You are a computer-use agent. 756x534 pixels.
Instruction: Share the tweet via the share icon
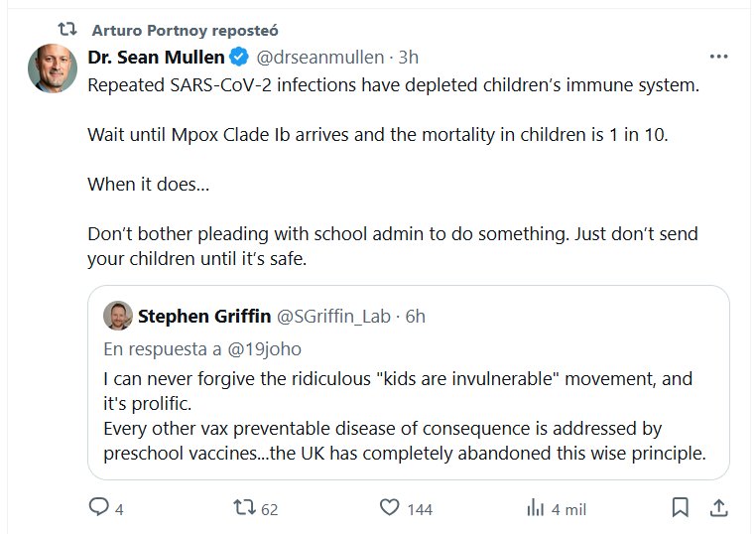click(718, 507)
